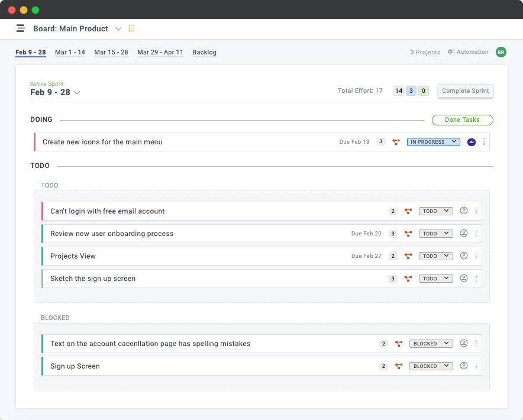Click the Complete Sprint button
Screen dimensions: 523x420
[x=465, y=91]
